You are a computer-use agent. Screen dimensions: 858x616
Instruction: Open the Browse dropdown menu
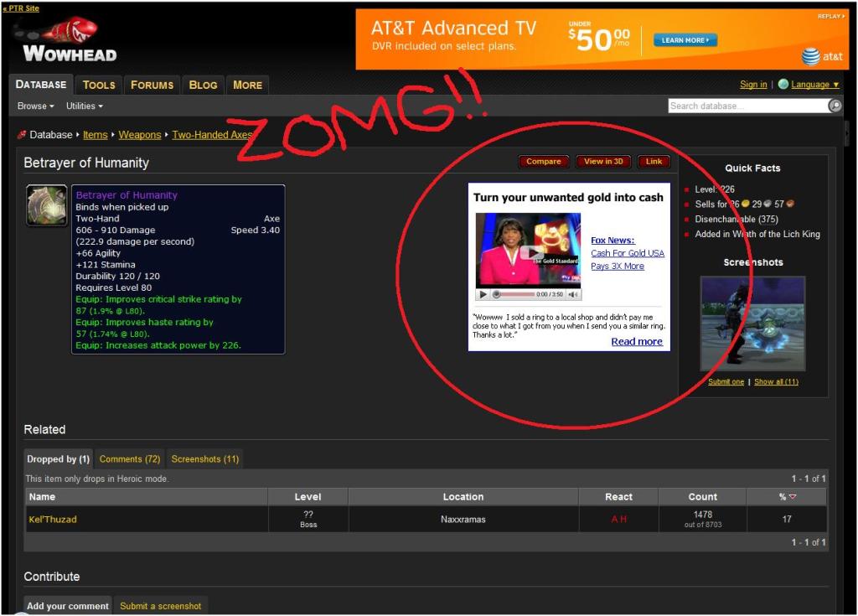(x=36, y=106)
